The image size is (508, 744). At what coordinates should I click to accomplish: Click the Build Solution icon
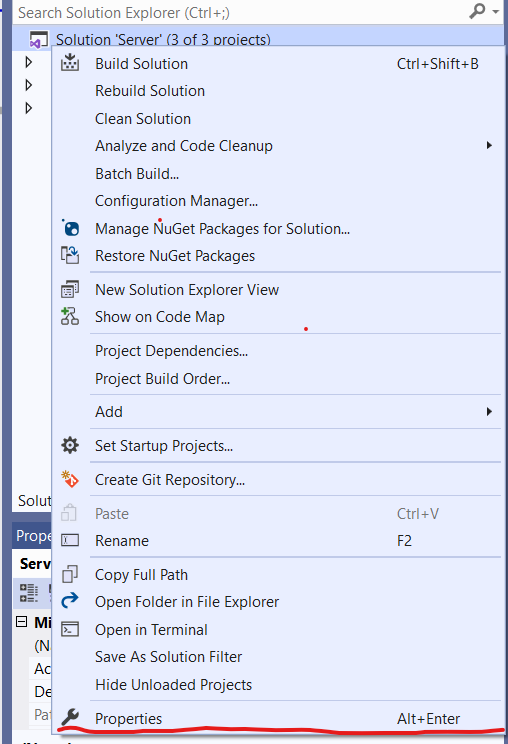pyautogui.click(x=70, y=63)
